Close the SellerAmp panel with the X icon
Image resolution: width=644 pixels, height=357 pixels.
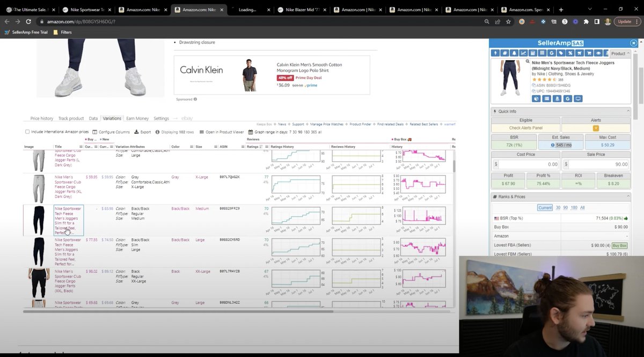pyautogui.click(x=634, y=43)
